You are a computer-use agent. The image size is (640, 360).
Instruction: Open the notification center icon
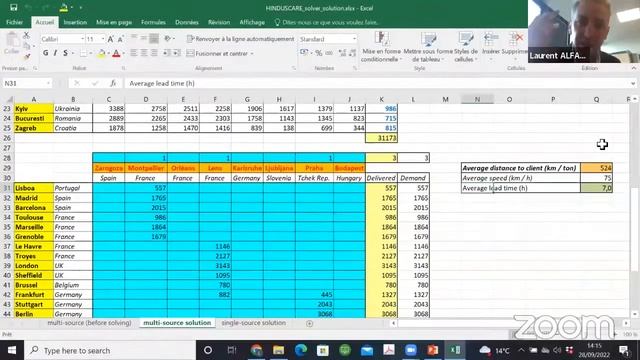coord(624,350)
